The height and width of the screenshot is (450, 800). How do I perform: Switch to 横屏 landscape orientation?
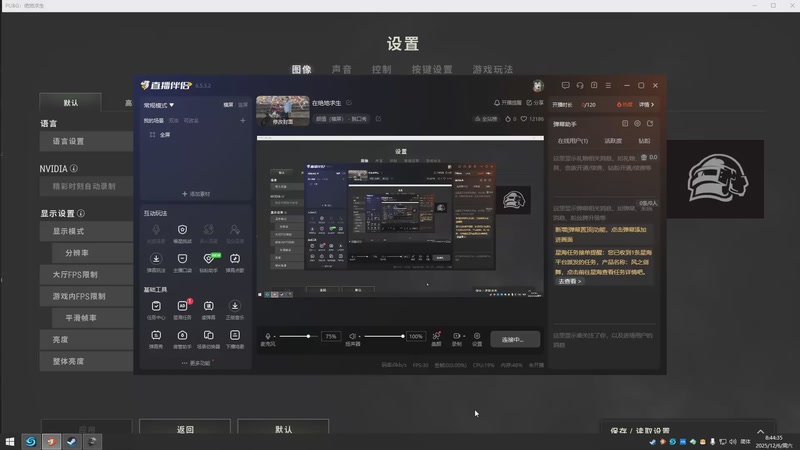click(229, 105)
